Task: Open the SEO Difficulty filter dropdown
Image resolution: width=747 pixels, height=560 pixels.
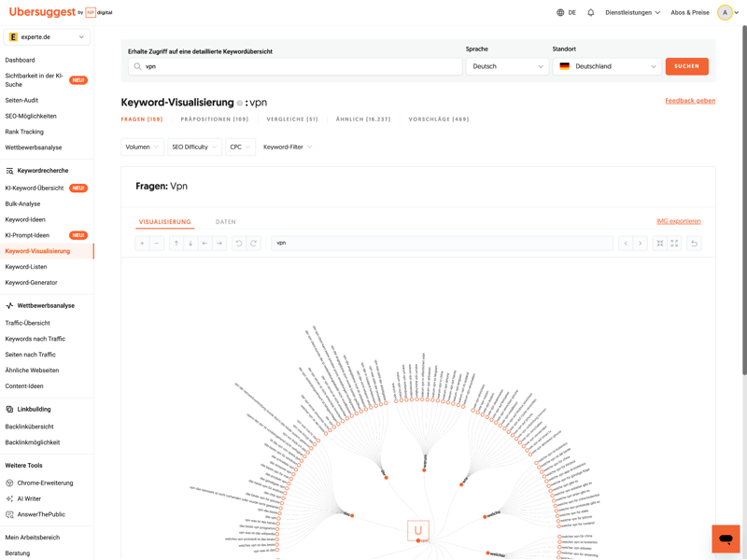Action: coord(194,147)
